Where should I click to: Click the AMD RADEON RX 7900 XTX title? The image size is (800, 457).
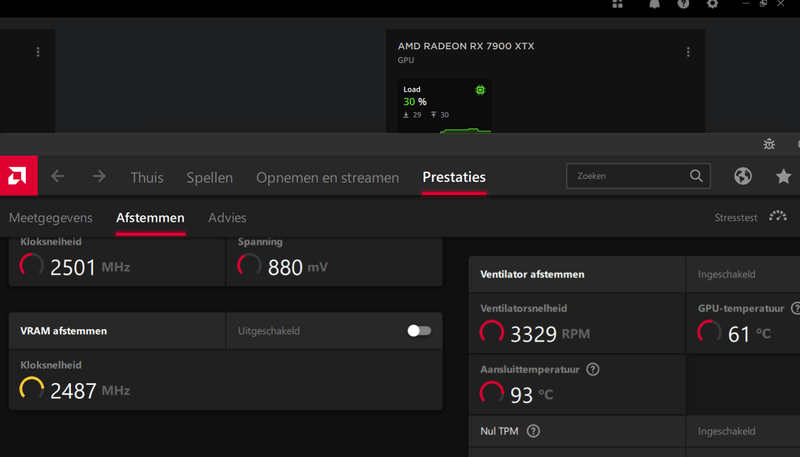[x=466, y=46]
